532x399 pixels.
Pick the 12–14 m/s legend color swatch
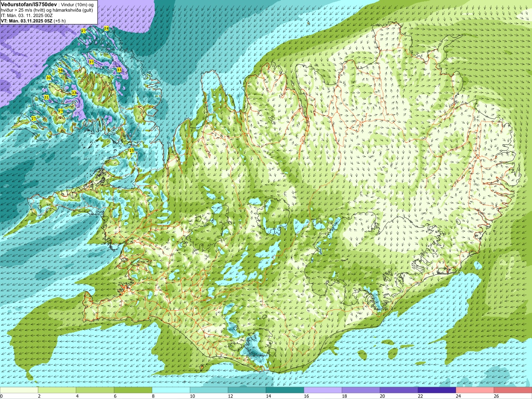tap(247, 390)
